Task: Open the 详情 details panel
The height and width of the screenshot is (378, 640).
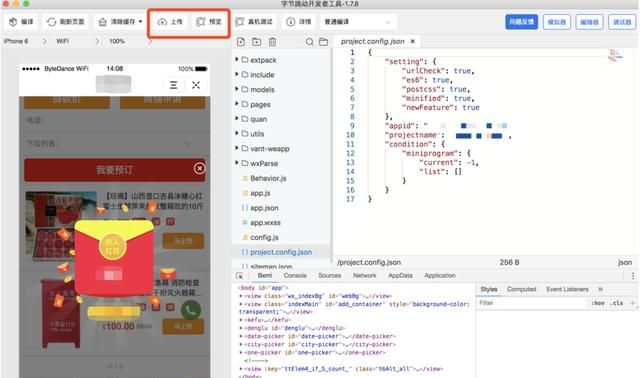Action: point(299,22)
